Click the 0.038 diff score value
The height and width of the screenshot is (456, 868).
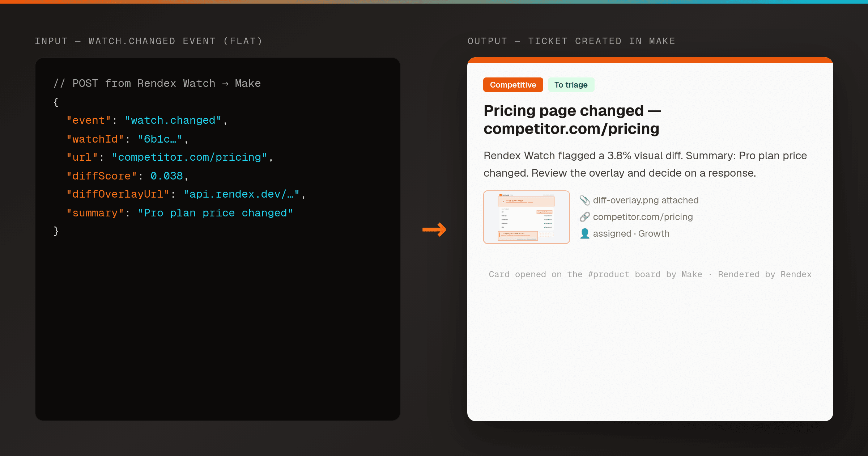tap(167, 176)
